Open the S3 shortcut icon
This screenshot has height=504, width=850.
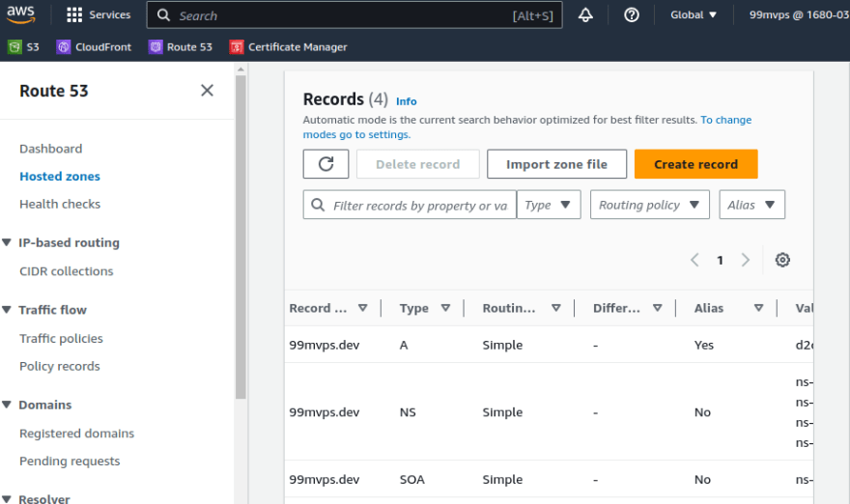pos(14,47)
